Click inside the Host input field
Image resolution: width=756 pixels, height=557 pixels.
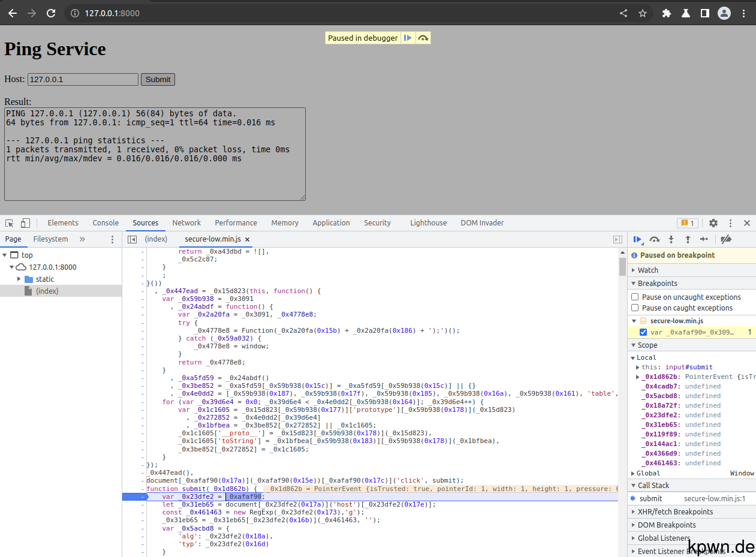[84, 79]
